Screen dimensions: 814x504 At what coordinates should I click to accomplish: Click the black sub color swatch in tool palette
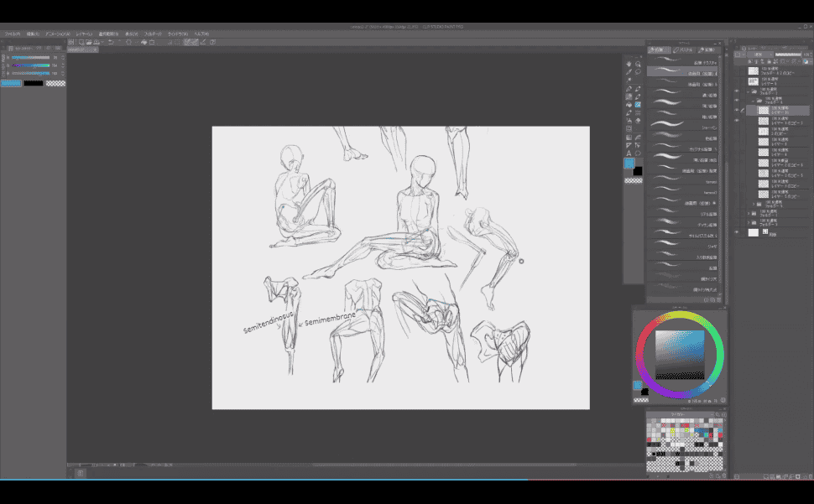tap(638, 170)
